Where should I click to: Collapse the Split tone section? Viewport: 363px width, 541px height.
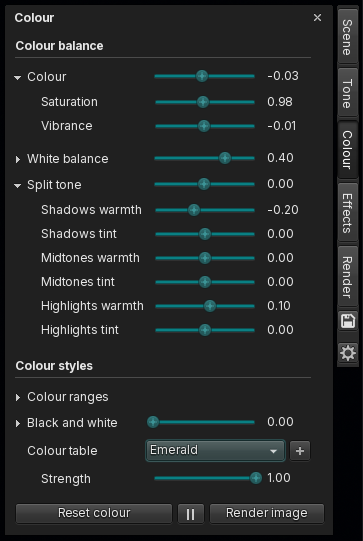(x=18, y=186)
